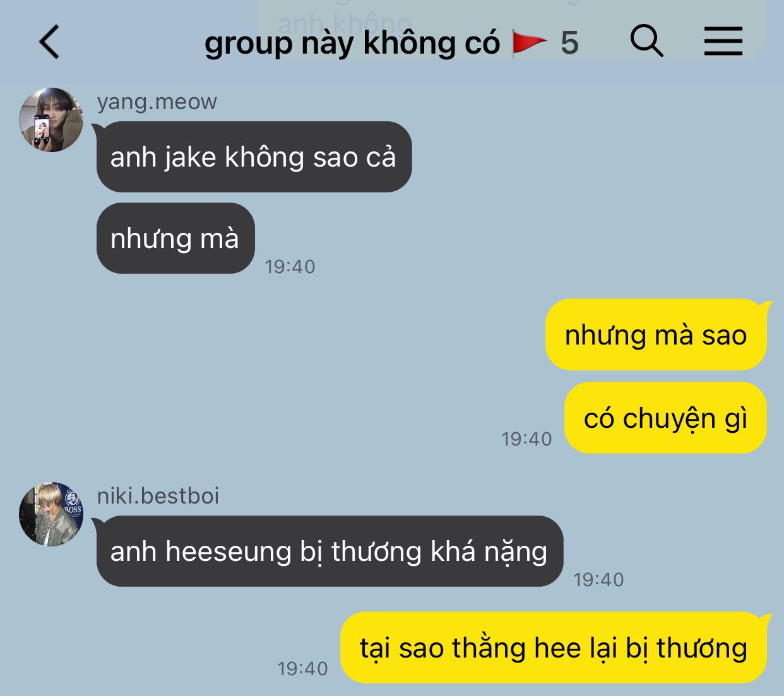
Task: Select 'anh heeseung bị thương khá nặng' message
Action: click(330, 551)
